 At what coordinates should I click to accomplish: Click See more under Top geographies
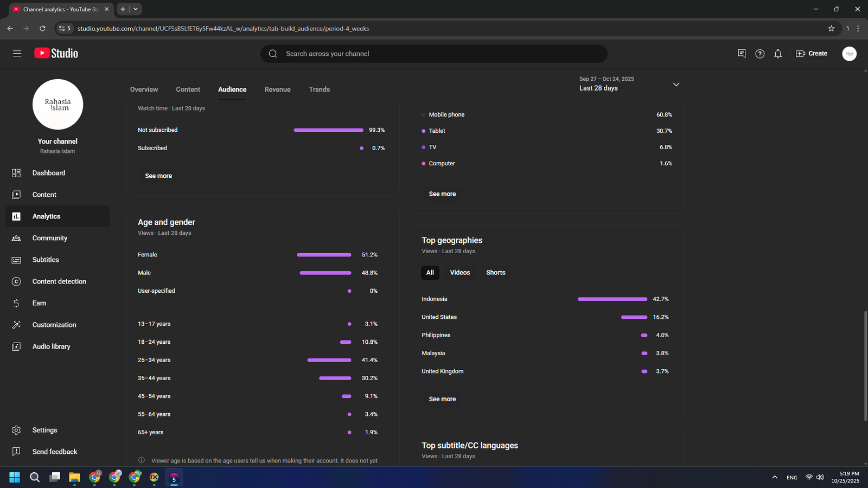(x=442, y=399)
